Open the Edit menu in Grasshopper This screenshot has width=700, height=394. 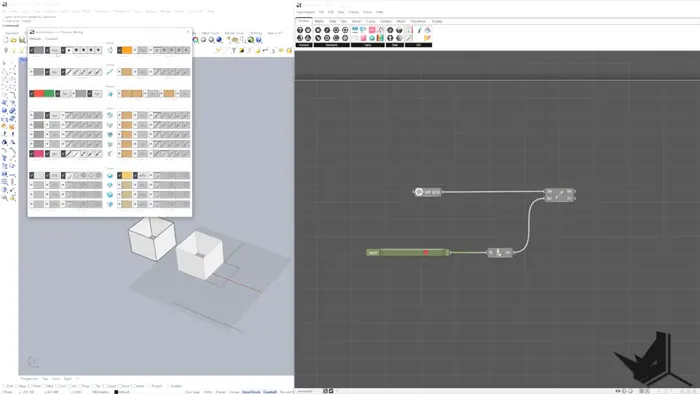click(x=331, y=12)
